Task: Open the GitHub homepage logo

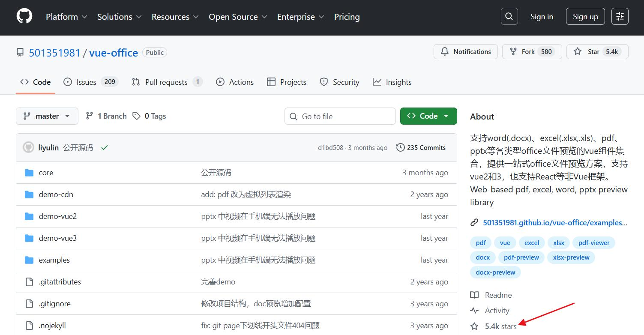Action: pyautogui.click(x=24, y=17)
